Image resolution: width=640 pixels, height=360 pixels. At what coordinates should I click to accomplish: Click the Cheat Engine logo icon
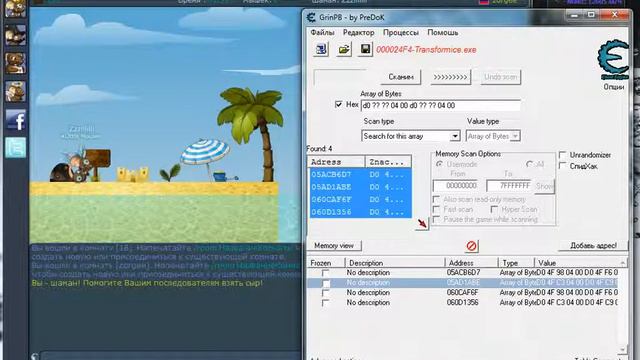pyautogui.click(x=613, y=60)
